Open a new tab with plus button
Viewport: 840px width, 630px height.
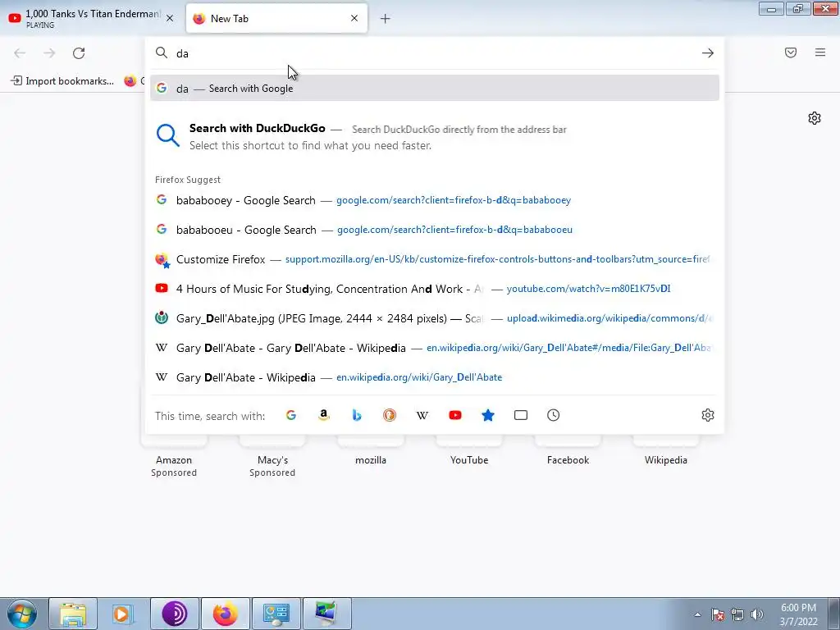(386, 19)
